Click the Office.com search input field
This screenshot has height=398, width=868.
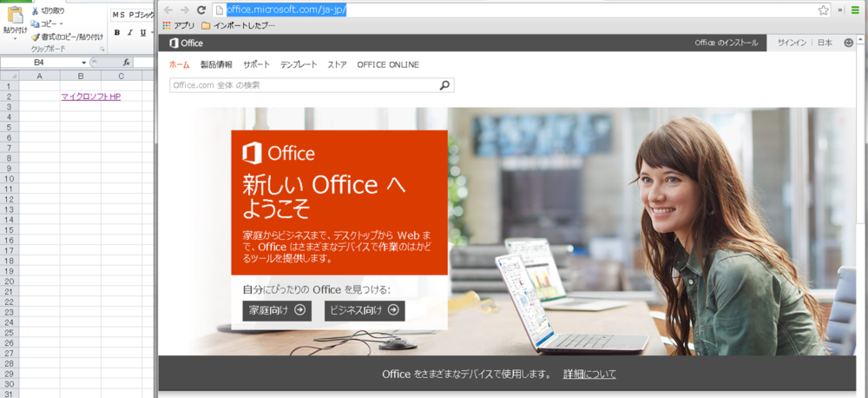[x=302, y=85]
